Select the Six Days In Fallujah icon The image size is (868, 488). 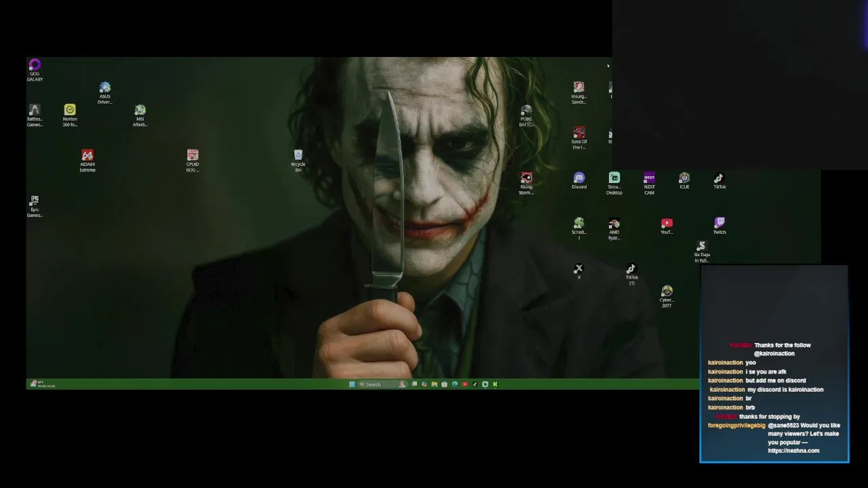[x=702, y=251]
